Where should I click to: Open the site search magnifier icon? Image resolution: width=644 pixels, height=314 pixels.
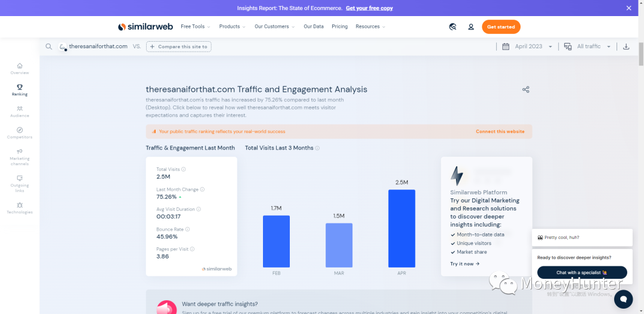click(x=49, y=47)
